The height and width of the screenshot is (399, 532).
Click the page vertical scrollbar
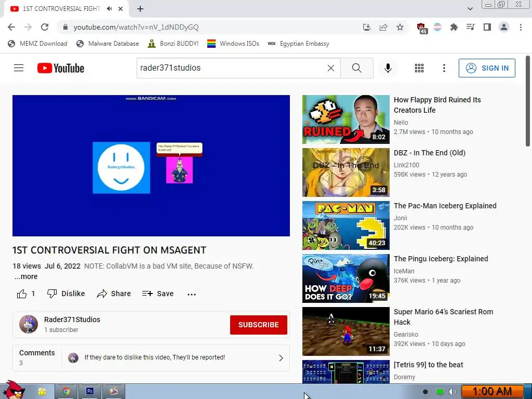pos(528,101)
